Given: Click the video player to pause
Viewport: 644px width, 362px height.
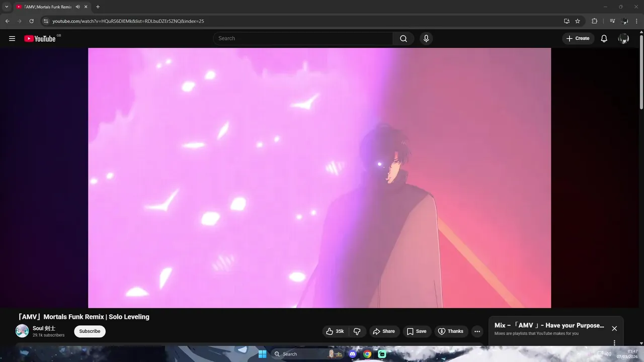Looking at the screenshot, I should (319, 177).
